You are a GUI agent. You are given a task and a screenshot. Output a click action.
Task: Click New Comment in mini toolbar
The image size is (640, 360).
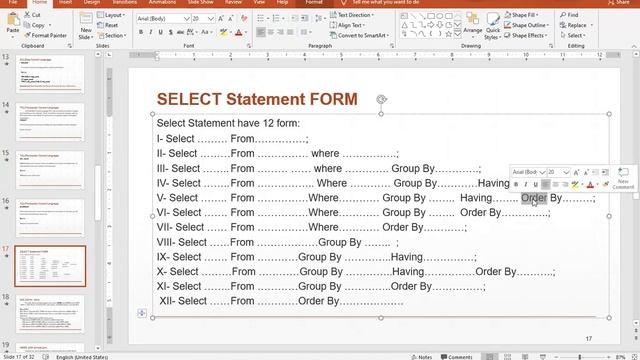point(623,178)
